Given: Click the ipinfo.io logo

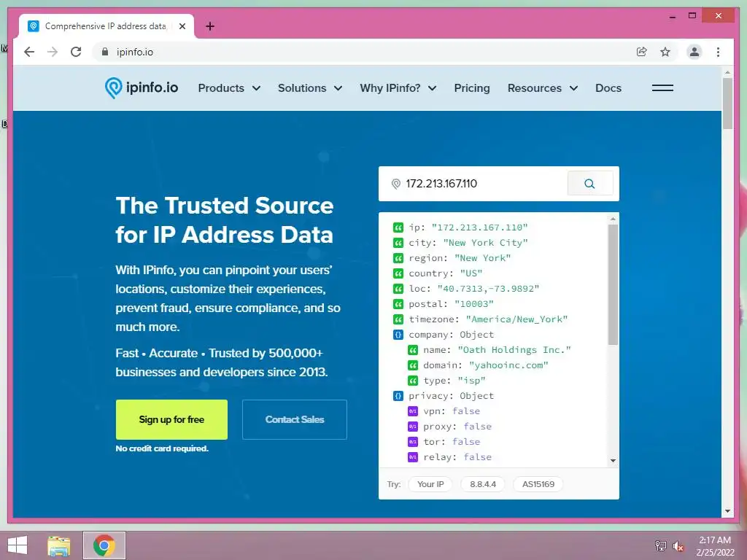Looking at the screenshot, I should click(141, 87).
